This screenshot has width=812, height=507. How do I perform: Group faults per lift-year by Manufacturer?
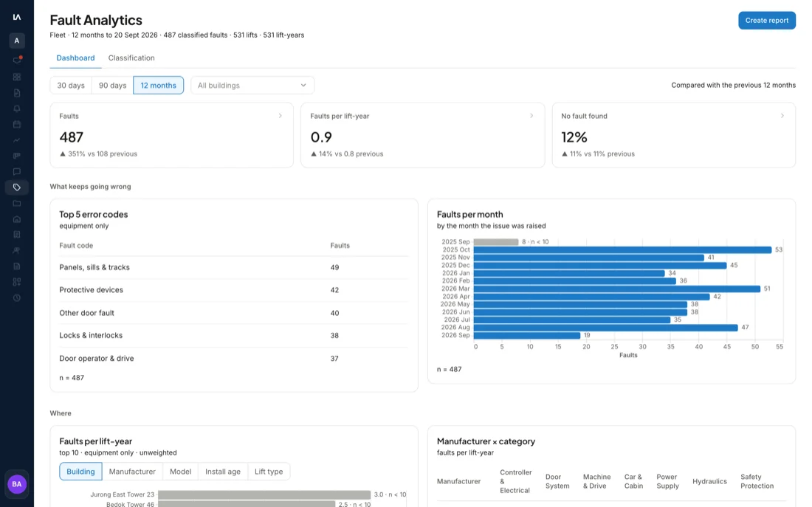coord(132,472)
